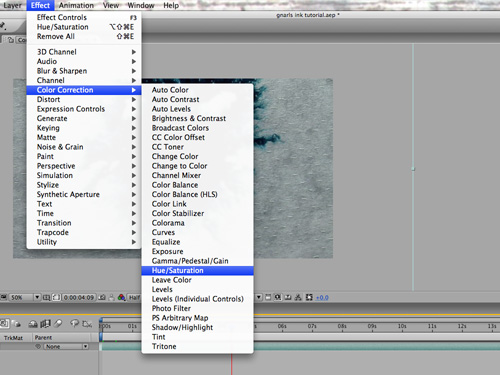Select the Tritone effect
Viewport: 500px width, 375px height.
click(198, 347)
